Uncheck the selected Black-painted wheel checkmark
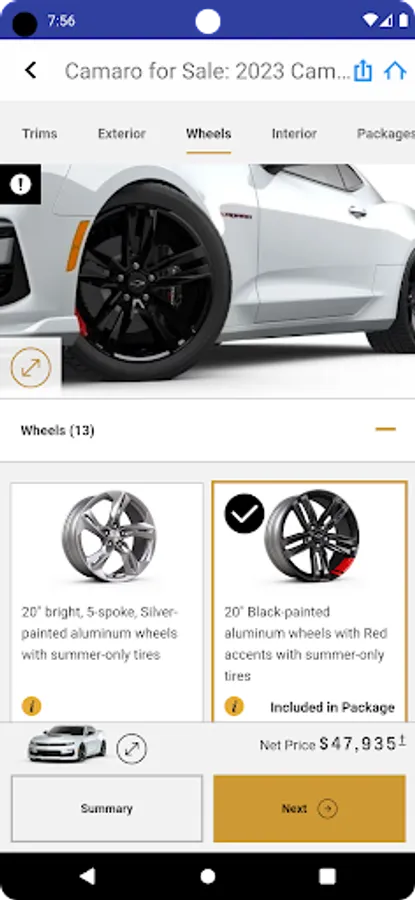The image size is (415, 900). [245, 514]
